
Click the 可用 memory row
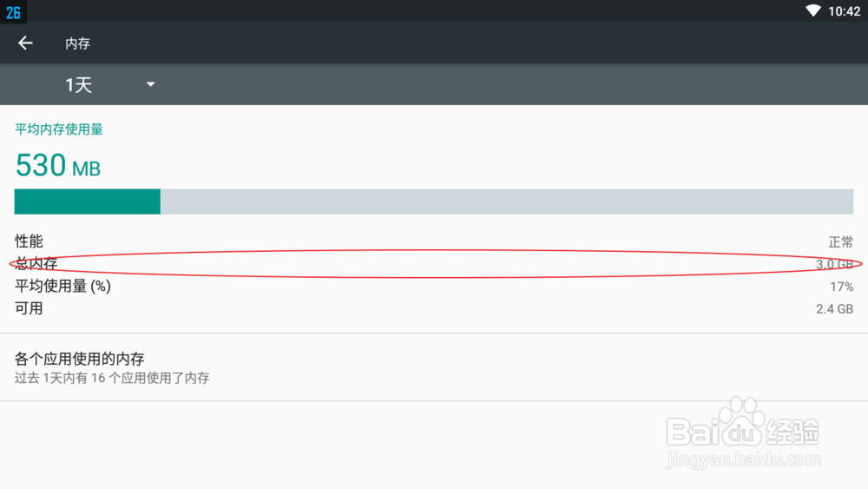[x=434, y=308]
